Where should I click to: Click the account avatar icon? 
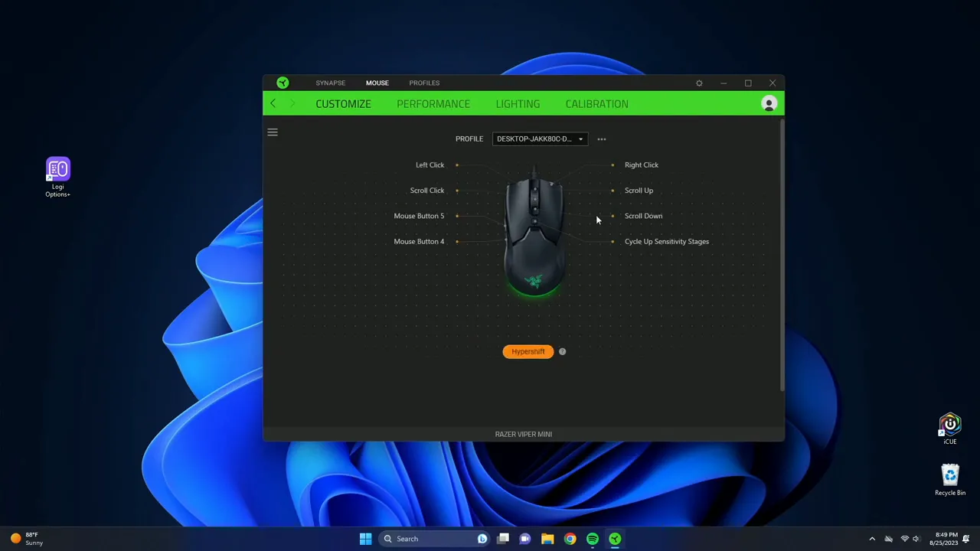point(769,103)
